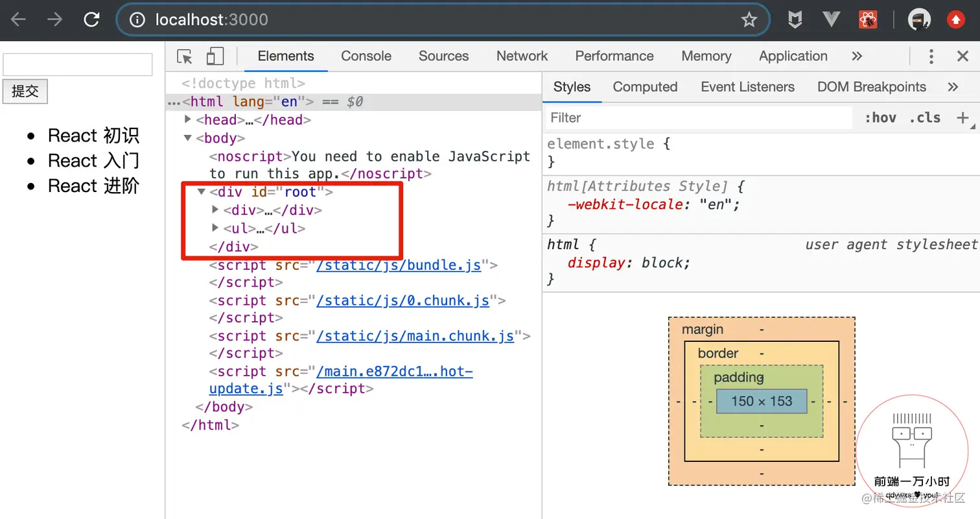
Task: Open the main.e872dc1 hot-update.js link
Action: [341, 380]
